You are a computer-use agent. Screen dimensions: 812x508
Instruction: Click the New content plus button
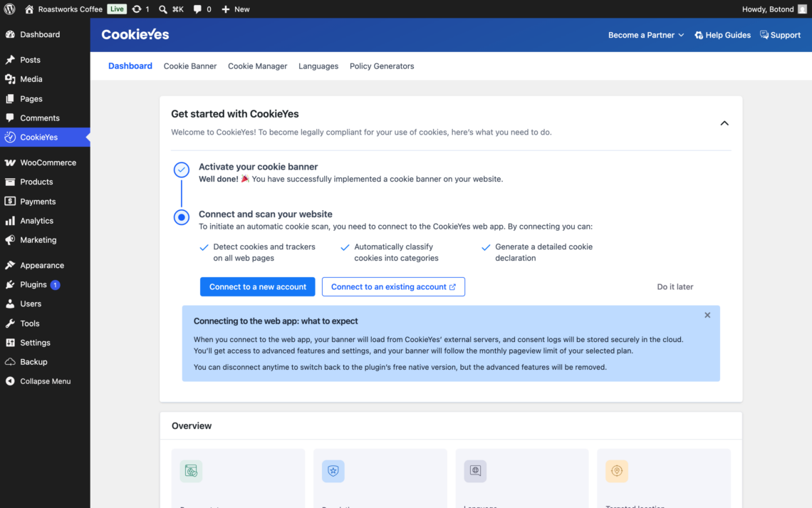[x=236, y=9]
